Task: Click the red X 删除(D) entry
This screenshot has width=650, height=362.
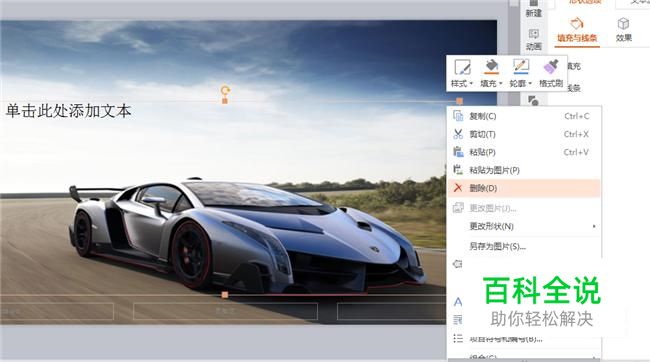Action: tap(524, 188)
